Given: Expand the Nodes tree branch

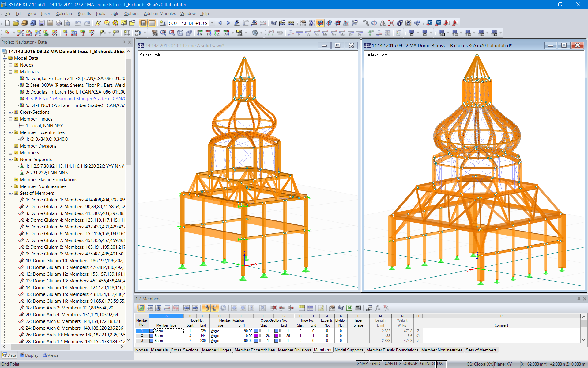Looking at the screenshot, I should pyautogui.click(x=11, y=65).
